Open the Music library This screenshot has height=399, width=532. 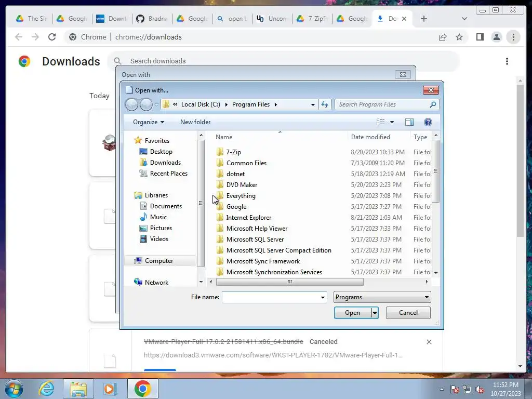[158, 217]
